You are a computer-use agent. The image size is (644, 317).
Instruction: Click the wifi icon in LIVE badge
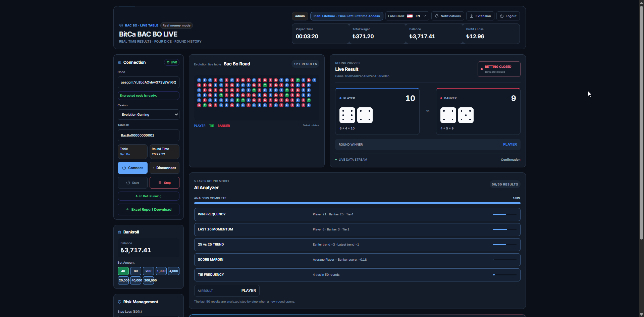pyautogui.click(x=168, y=62)
